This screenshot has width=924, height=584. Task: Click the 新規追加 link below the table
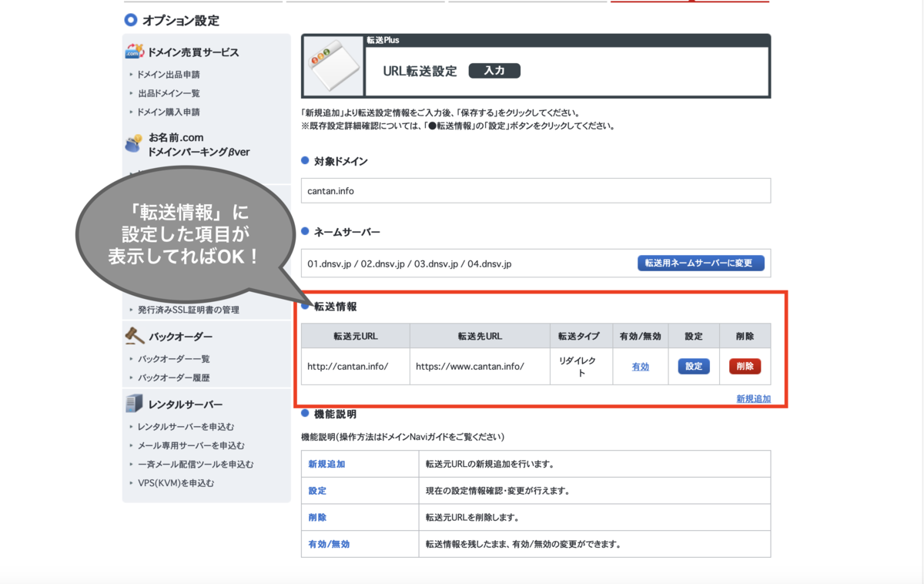[753, 398]
